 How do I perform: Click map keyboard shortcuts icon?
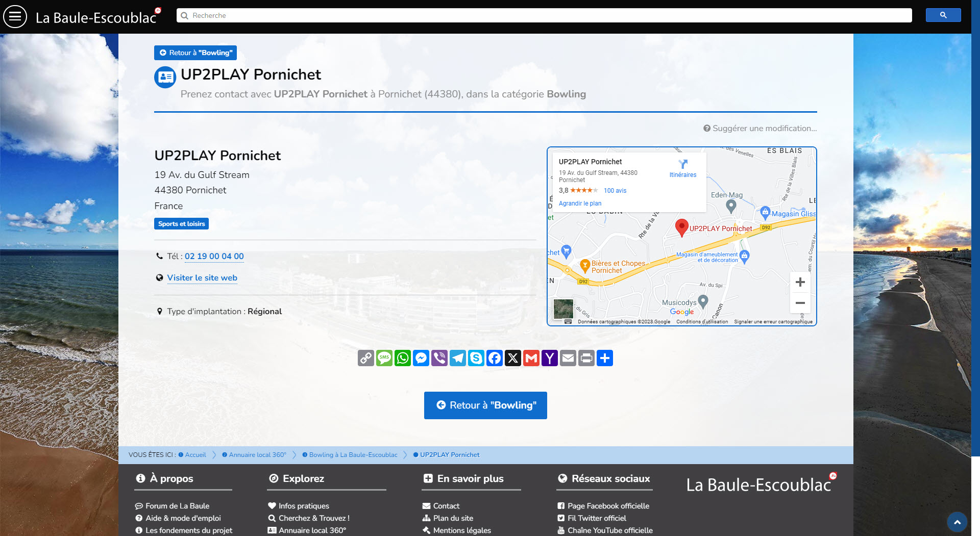coord(568,322)
